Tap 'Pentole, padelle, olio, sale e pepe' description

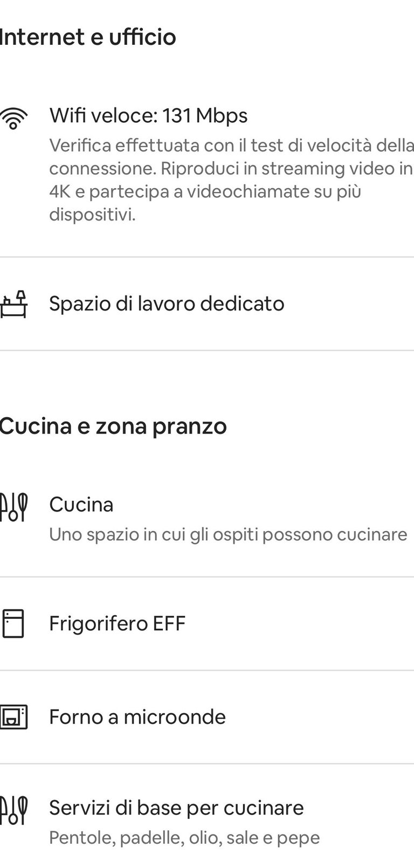coord(184,838)
